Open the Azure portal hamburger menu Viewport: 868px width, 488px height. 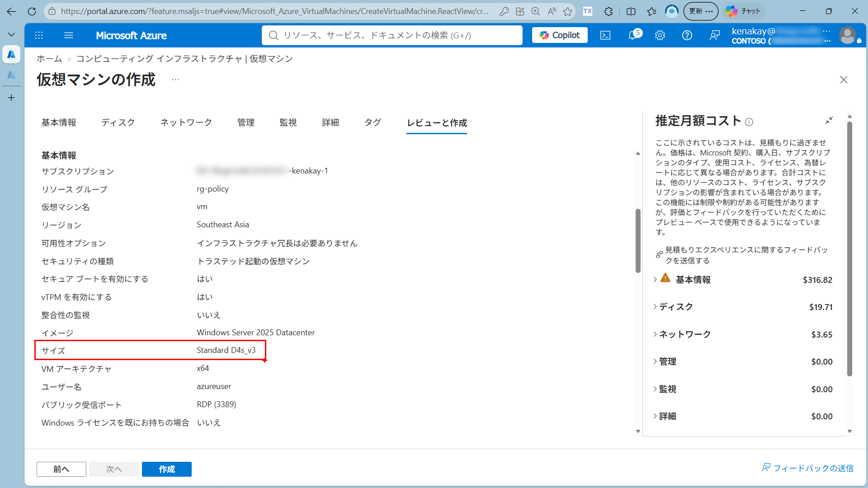[x=69, y=35]
